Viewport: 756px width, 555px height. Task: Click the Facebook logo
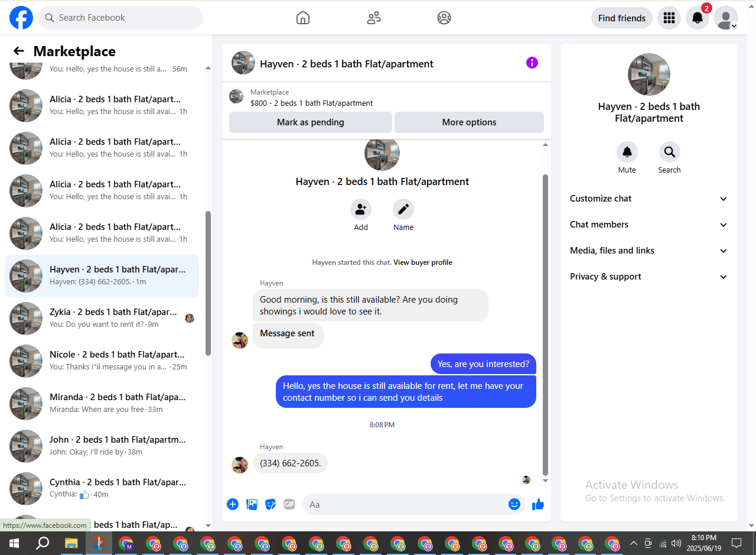pyautogui.click(x=21, y=18)
